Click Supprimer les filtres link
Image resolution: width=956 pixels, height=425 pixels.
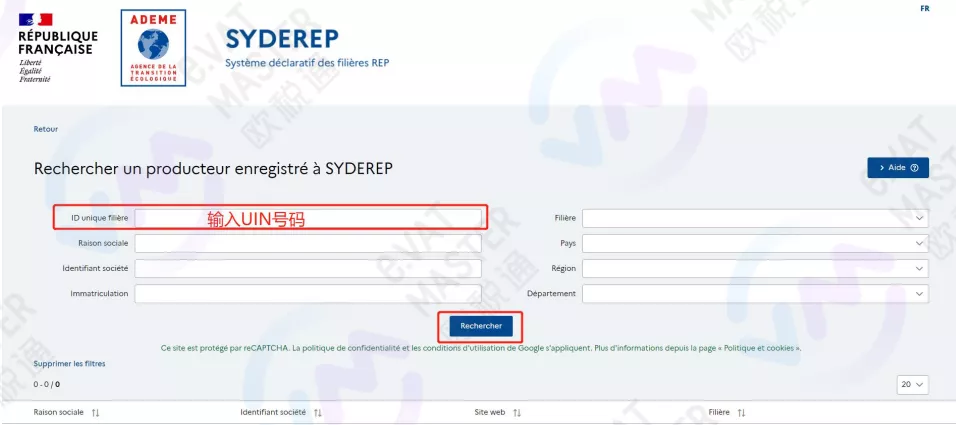click(x=70, y=364)
